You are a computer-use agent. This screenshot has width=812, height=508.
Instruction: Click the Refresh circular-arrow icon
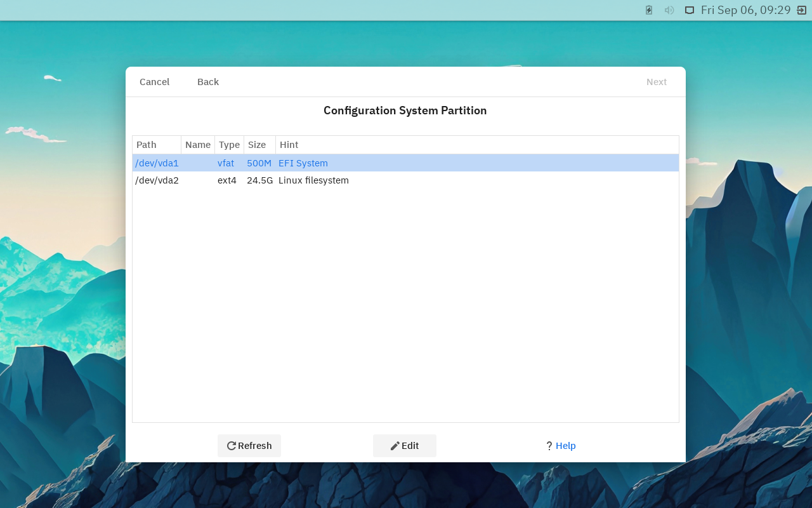tap(231, 445)
